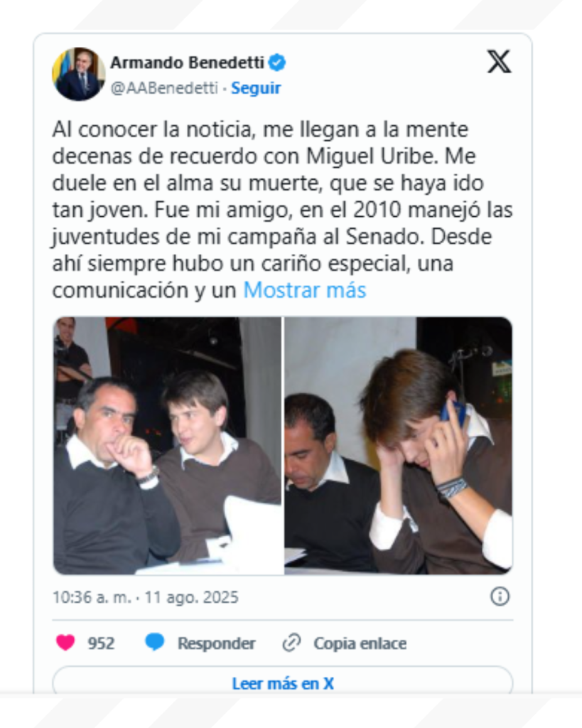Expand tweet text with Mostrar más
Image resolution: width=582 pixels, height=728 pixels.
tap(304, 290)
